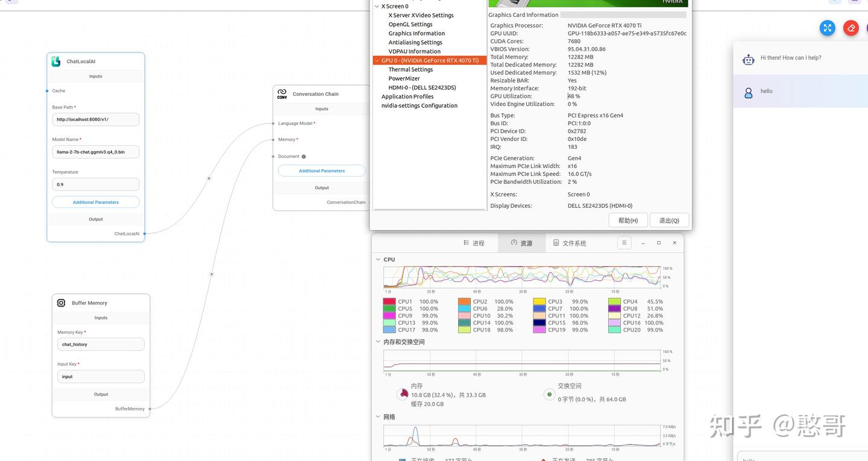The height and width of the screenshot is (461, 868).
Task: Click the Memory Key chat_history field
Action: 101,345
